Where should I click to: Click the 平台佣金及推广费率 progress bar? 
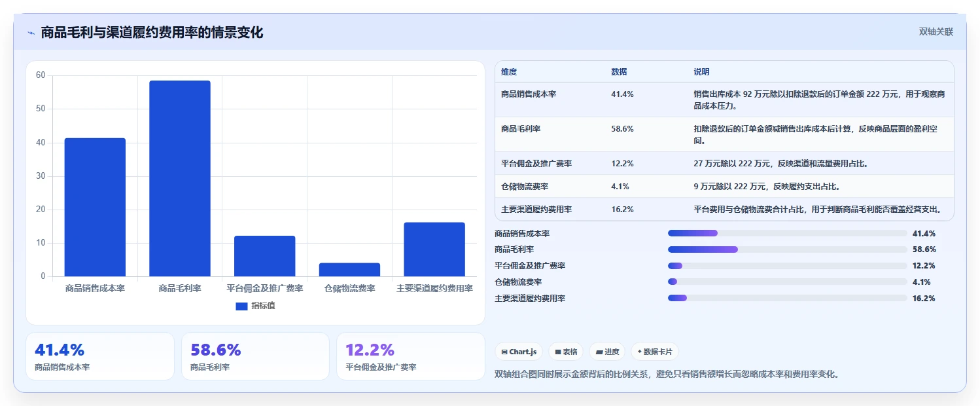pos(787,265)
